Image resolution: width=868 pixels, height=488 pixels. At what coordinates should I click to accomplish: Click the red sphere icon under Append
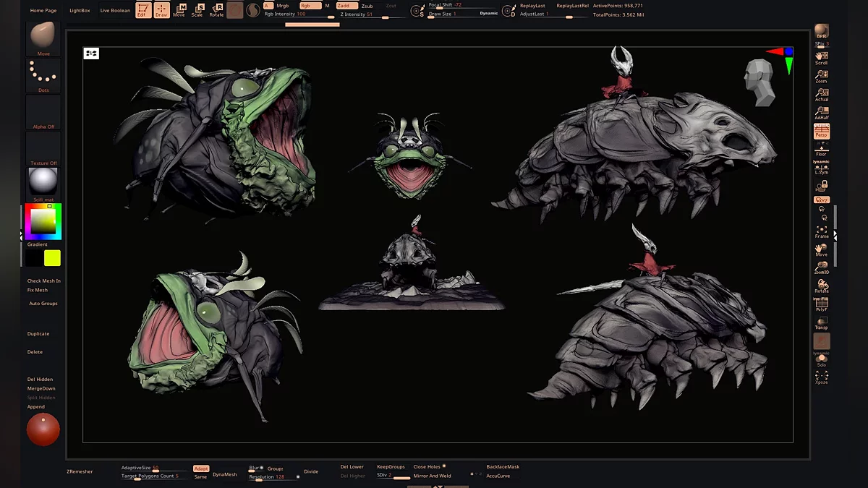tap(43, 430)
